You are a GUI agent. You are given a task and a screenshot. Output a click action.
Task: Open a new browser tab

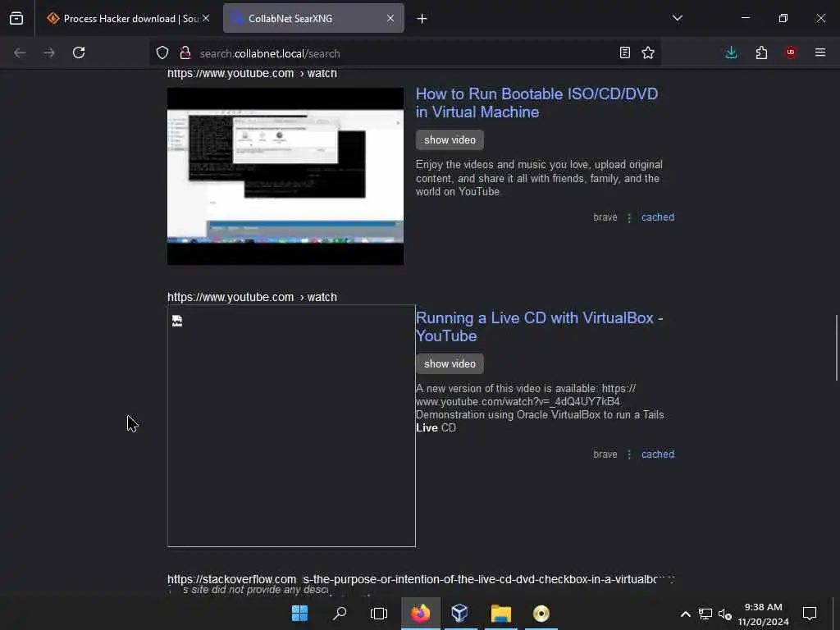point(422,19)
